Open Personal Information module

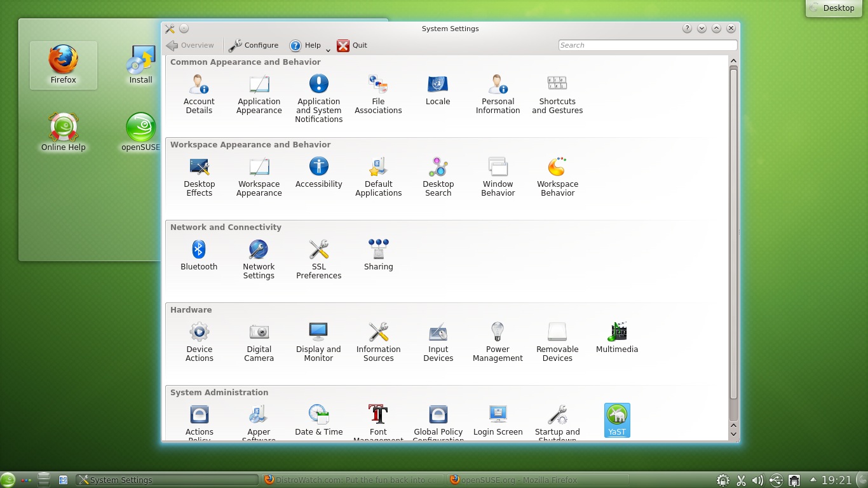(x=498, y=94)
